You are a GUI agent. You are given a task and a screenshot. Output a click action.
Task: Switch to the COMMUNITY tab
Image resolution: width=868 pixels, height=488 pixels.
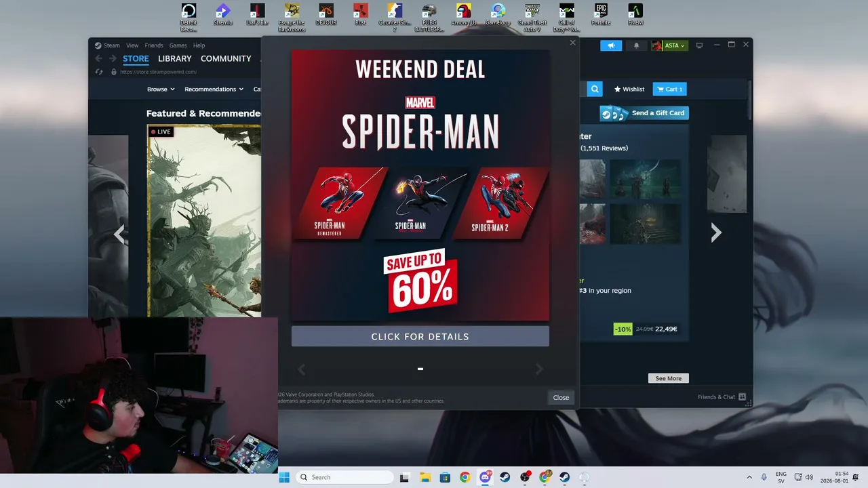226,59
